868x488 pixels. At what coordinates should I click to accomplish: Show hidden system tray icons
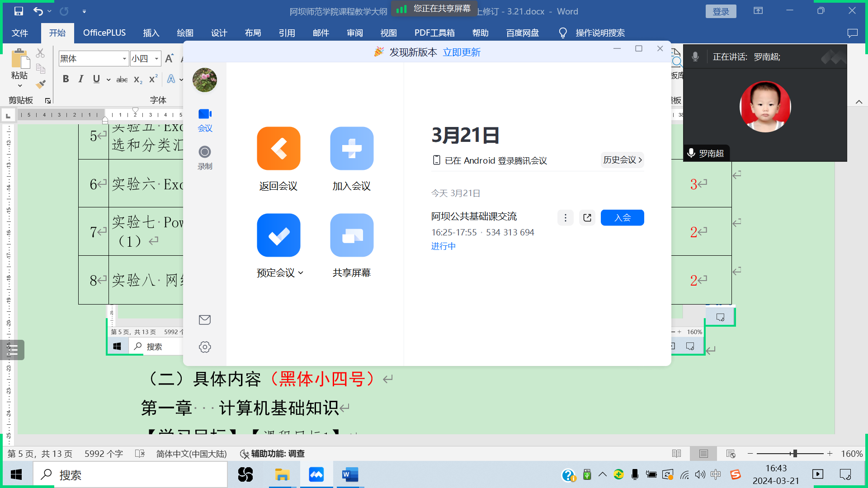pyautogui.click(x=602, y=474)
